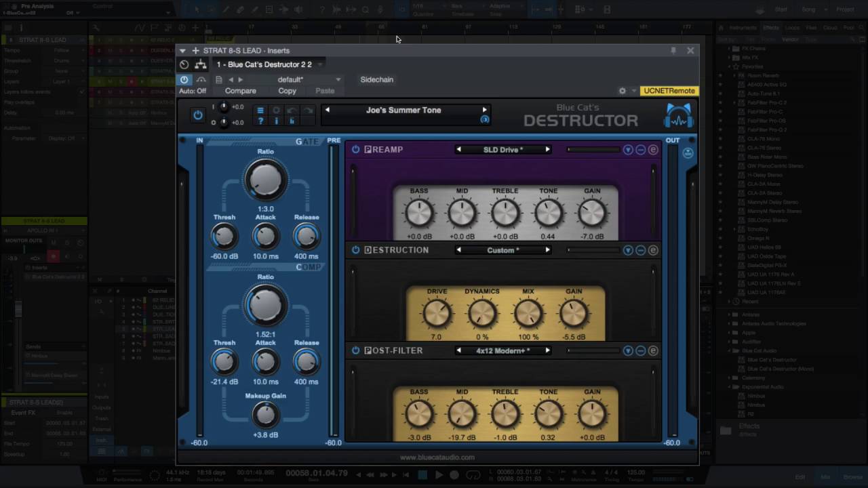Pin the Inserts plugin window

673,51
